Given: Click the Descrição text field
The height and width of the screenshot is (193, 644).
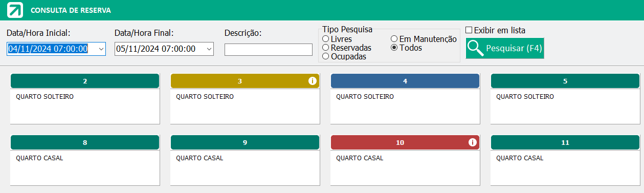Looking at the screenshot, I should (269, 50).
